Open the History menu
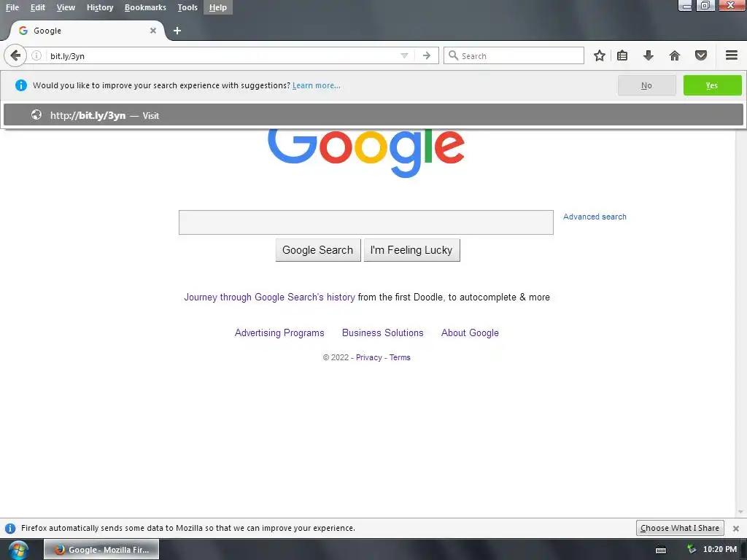Viewport: 747px width, 560px height. [100, 7]
